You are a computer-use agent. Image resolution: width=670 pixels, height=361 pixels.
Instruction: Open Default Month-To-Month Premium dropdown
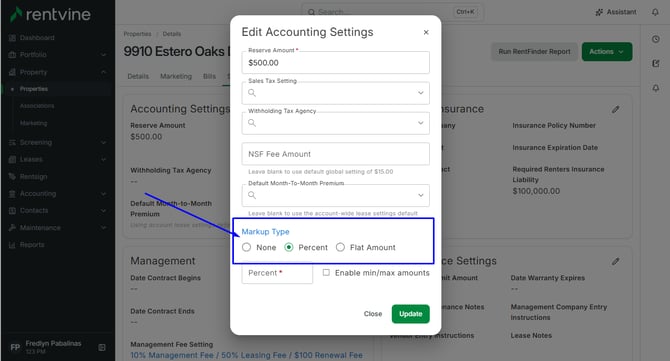[x=335, y=195]
